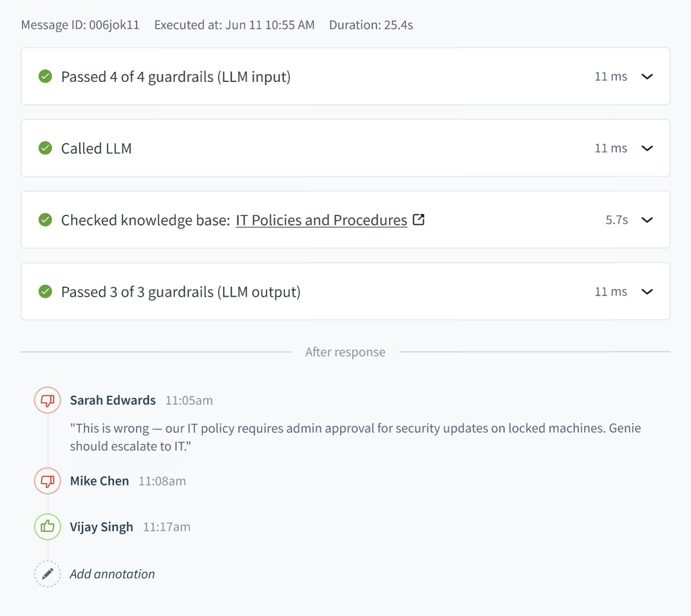
Task: Click Mike Chen's thumbs-down icon
Action: (x=47, y=481)
